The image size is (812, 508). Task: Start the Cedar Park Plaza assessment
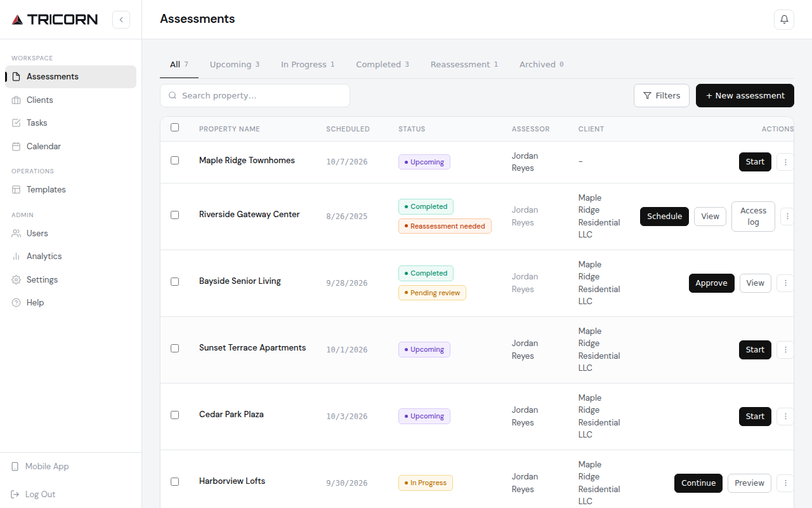point(755,417)
